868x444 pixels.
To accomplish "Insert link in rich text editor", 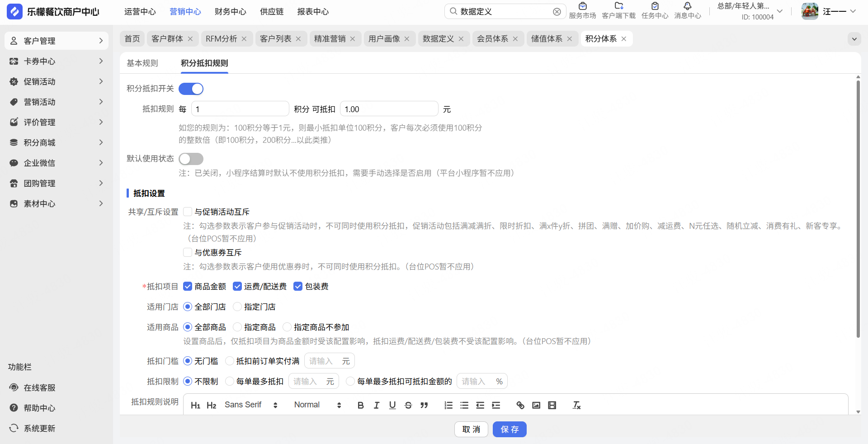I will [520, 405].
